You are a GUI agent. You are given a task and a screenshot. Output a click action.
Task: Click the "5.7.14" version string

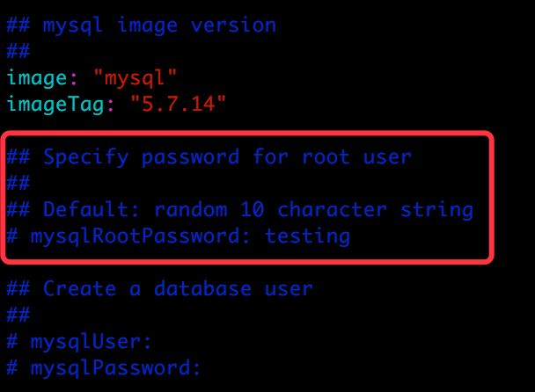[179, 104]
